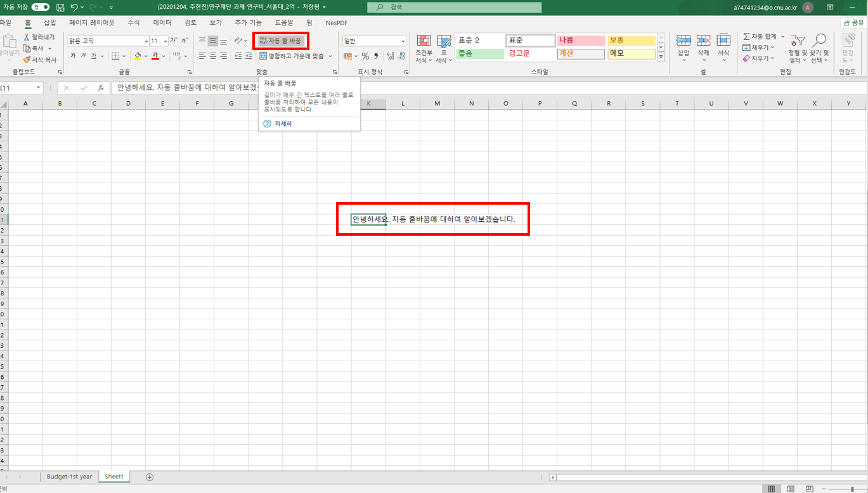The height and width of the screenshot is (493, 868).
Task: Apply the yellow fill color bucket
Action: point(138,56)
